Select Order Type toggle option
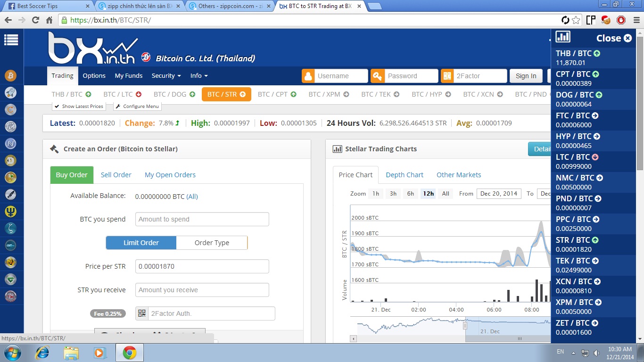 point(212,243)
